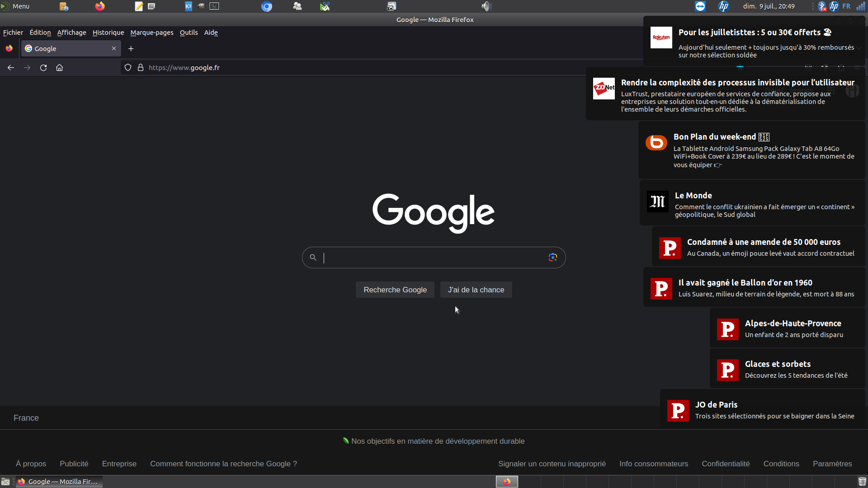Select Google — Mozilla Firefox taskbar entry
868x488 pixels.
[x=59, y=482]
